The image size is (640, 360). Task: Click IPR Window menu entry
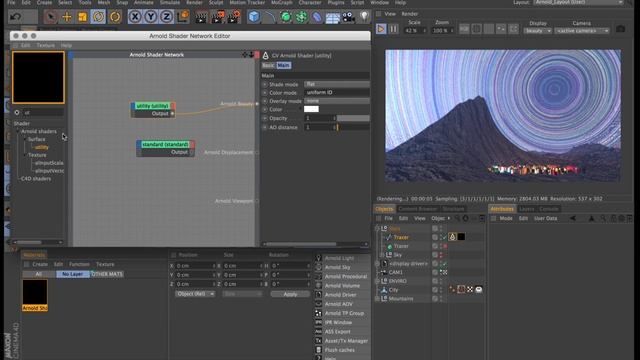[x=338, y=322]
